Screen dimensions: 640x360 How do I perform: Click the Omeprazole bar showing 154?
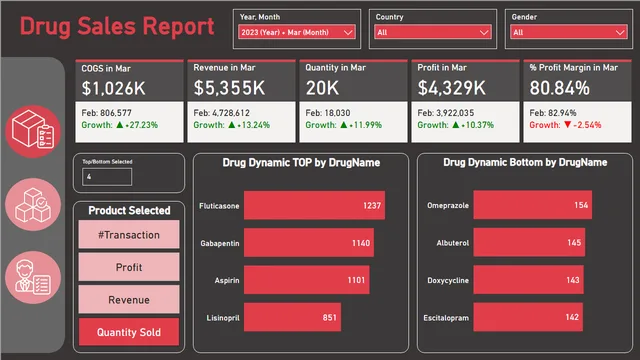point(533,205)
